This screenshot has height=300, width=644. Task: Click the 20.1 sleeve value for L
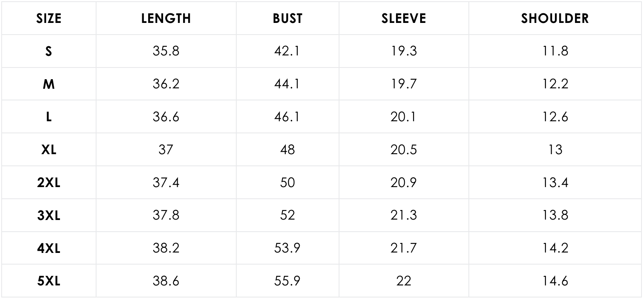[x=404, y=117]
